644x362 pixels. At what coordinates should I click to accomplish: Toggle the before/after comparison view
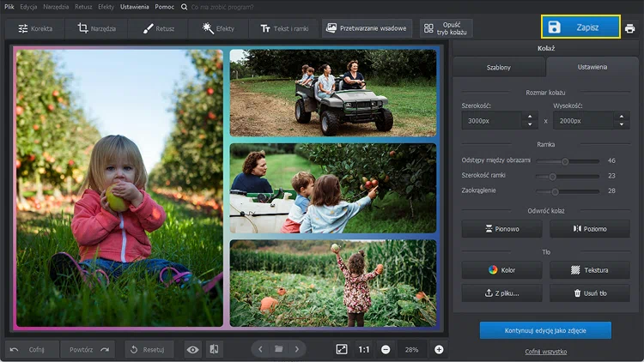coord(214,349)
